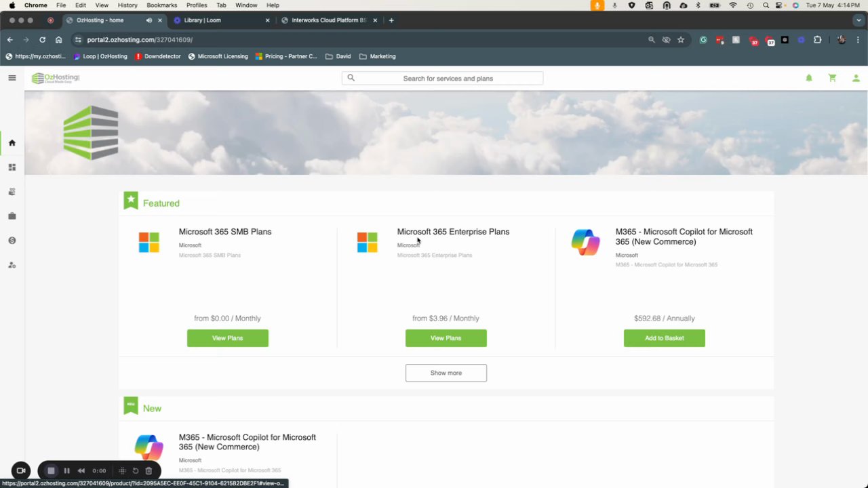Open the Bookmarks menu
Image resolution: width=868 pixels, height=488 pixels.
(x=161, y=5)
